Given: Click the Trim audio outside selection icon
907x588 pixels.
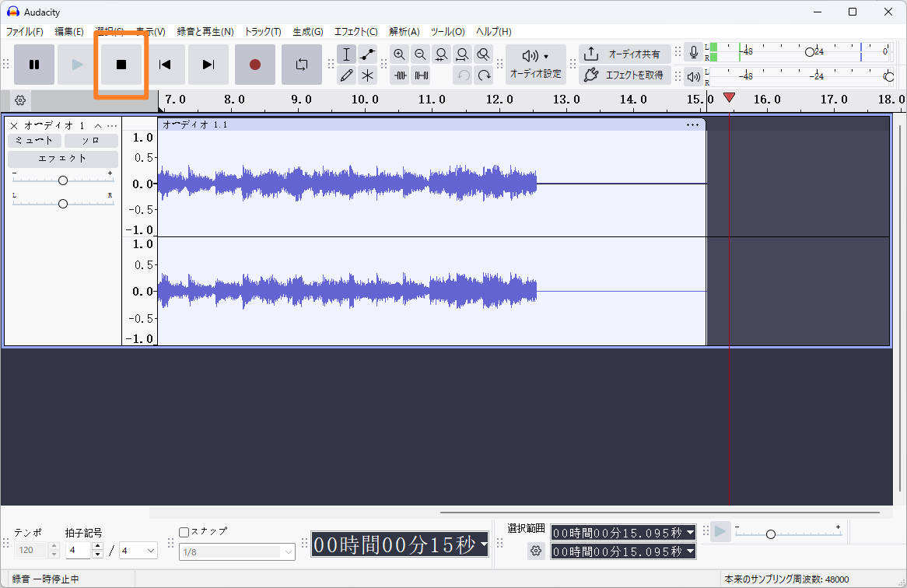Looking at the screenshot, I should (x=400, y=75).
